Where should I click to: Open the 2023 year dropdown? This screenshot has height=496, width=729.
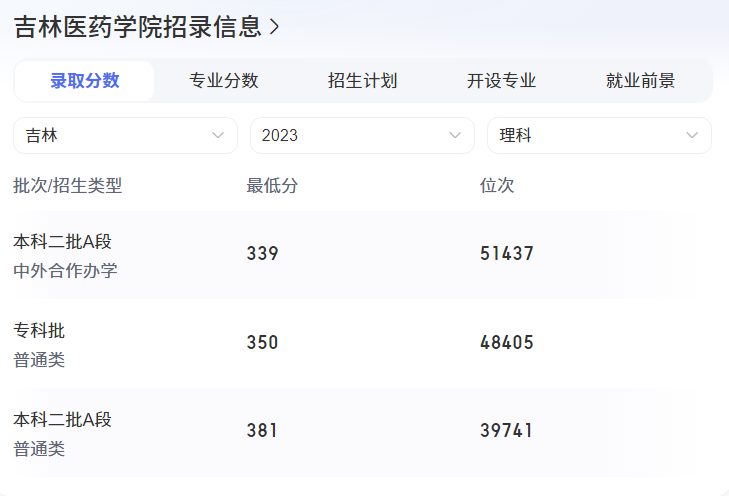tap(363, 135)
